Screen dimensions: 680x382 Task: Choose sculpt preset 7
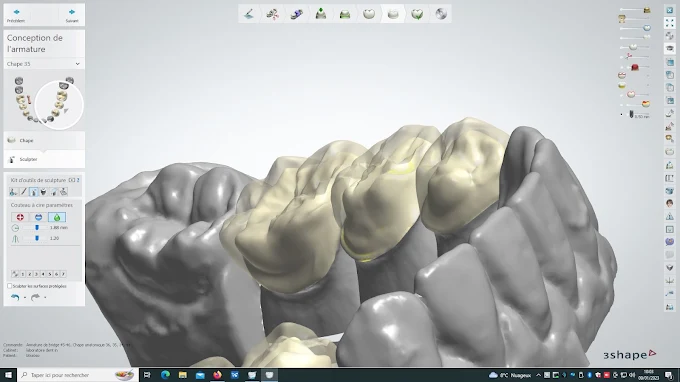coord(63,274)
